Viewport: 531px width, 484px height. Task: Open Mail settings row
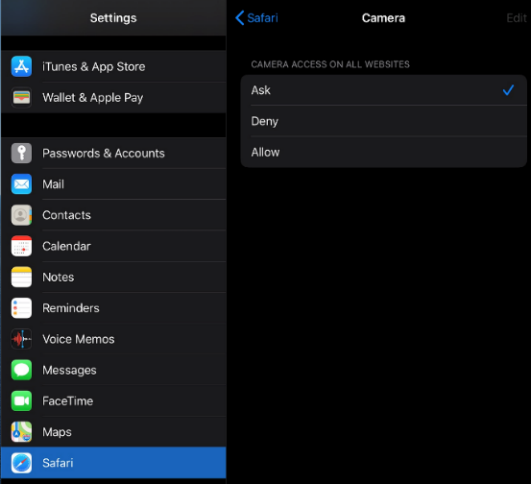click(x=113, y=184)
